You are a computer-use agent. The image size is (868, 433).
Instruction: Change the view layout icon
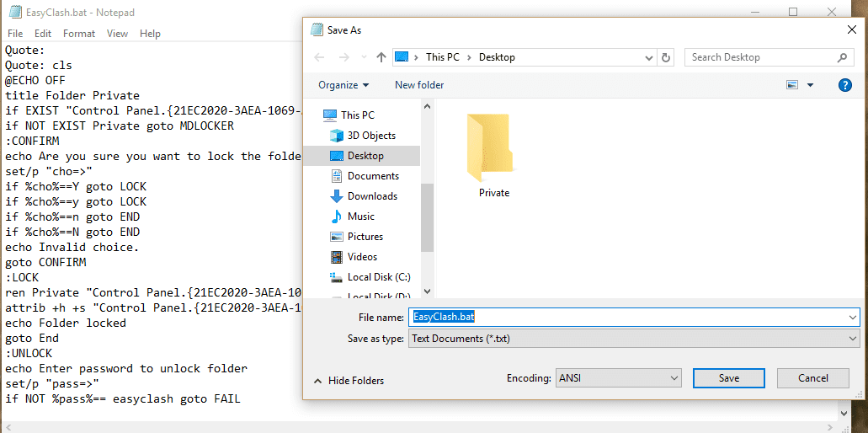[793, 85]
